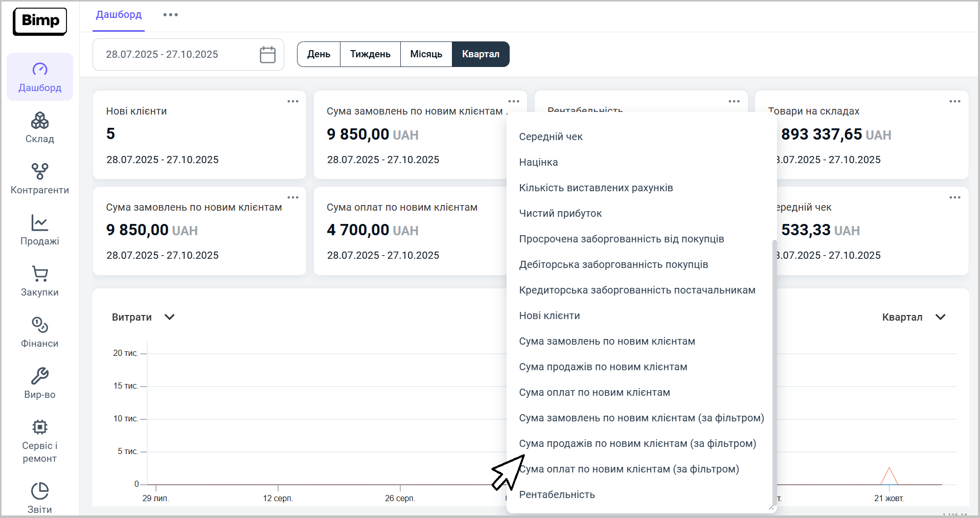The height and width of the screenshot is (518, 980).
Task: Switch period toggle to День
Action: tap(318, 54)
